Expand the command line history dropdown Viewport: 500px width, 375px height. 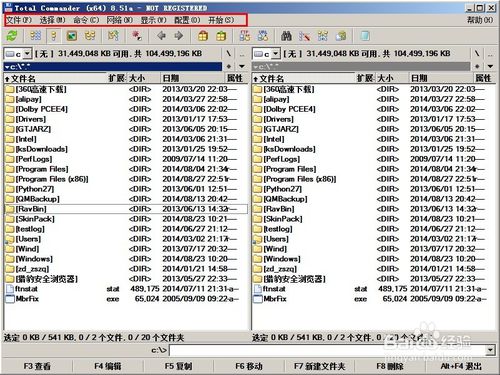(x=490, y=350)
